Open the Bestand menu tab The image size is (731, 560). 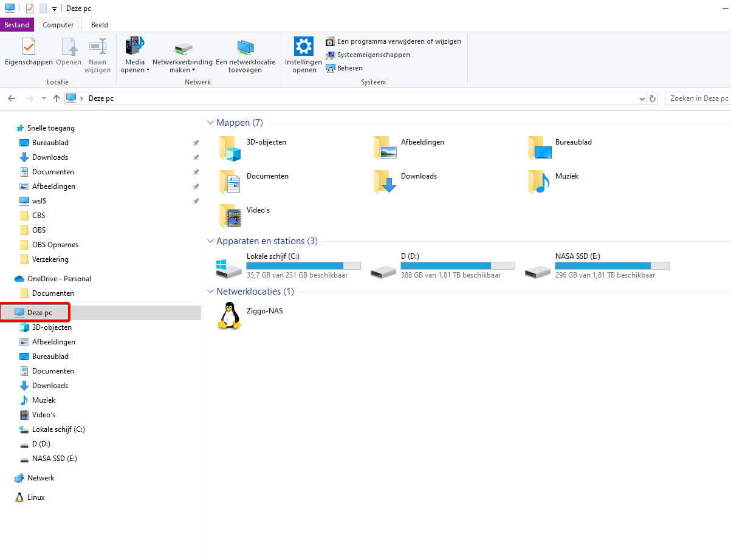pos(17,25)
